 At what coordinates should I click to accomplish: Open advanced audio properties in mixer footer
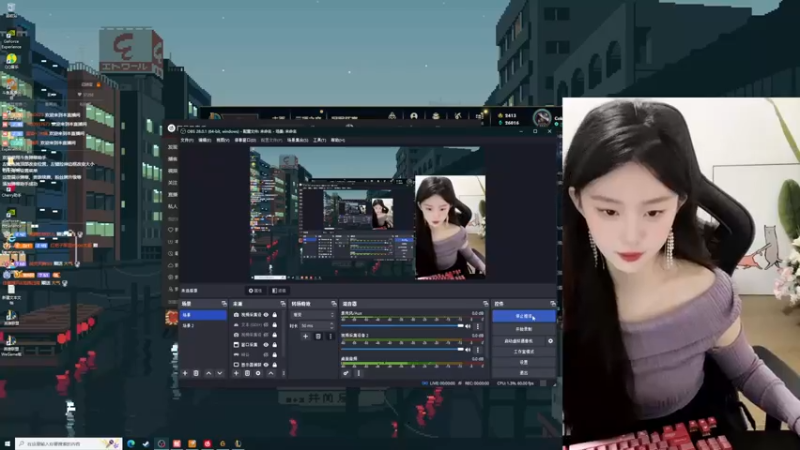click(346, 373)
